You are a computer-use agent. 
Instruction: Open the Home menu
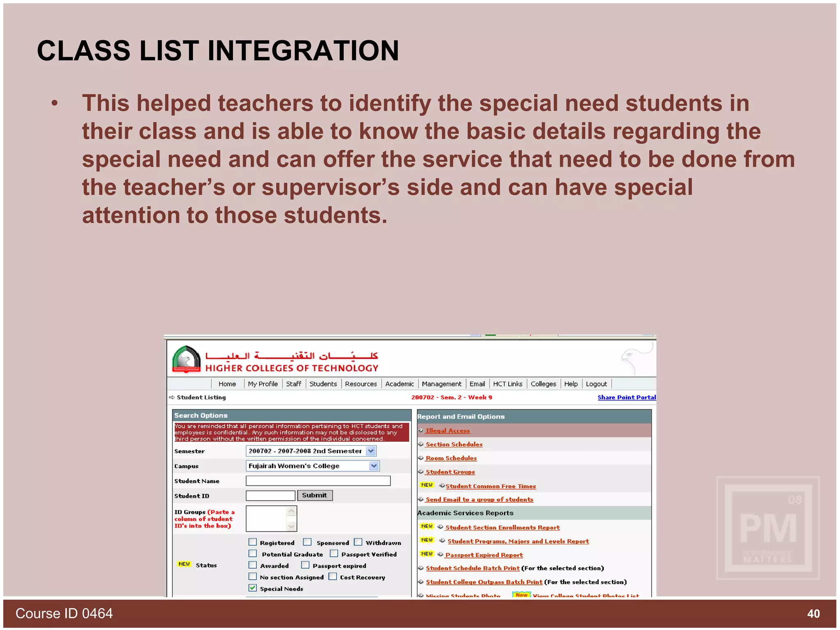coord(227,384)
